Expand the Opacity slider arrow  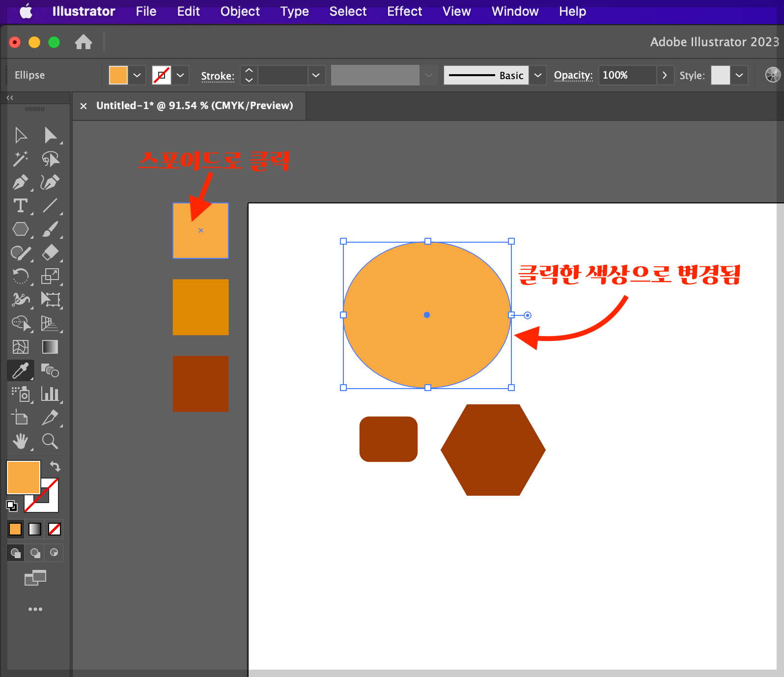point(665,75)
